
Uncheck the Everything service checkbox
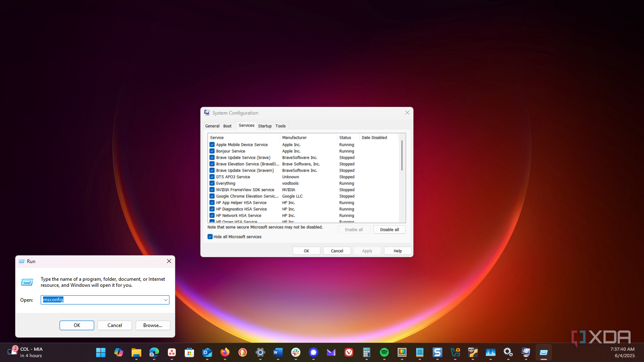point(212,183)
